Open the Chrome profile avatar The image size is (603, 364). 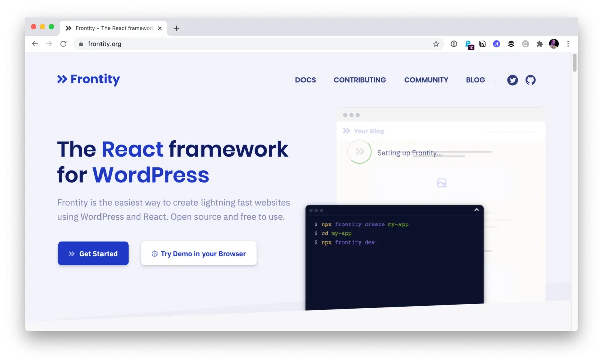(x=554, y=44)
